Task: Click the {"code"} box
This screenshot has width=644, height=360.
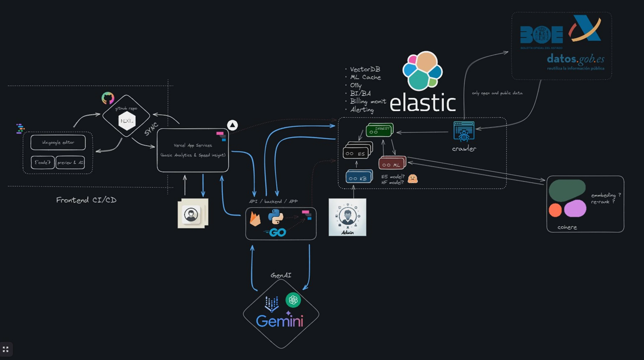Action: point(43,163)
